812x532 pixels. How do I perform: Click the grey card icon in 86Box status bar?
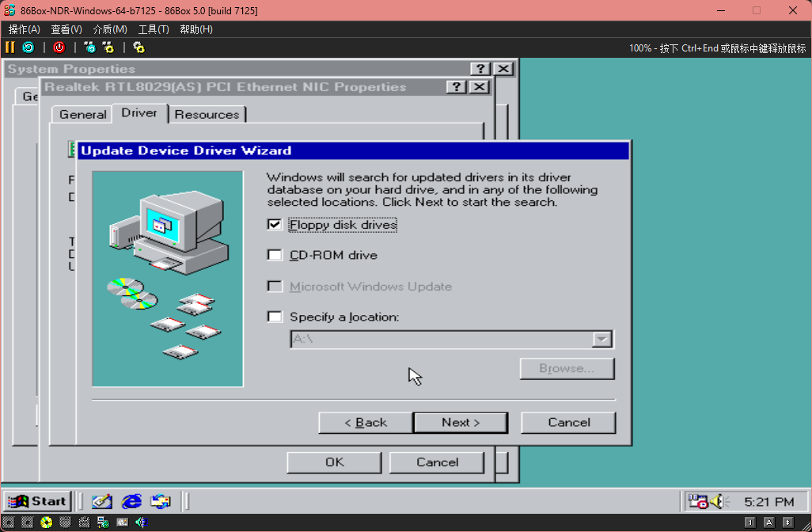coord(122,522)
